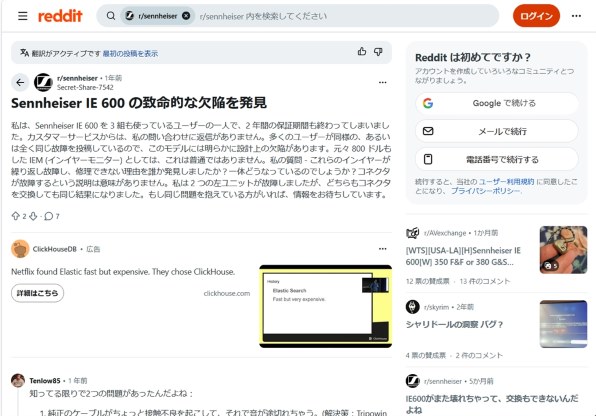Click the ログイン button
The image size is (596, 416).
click(x=536, y=16)
